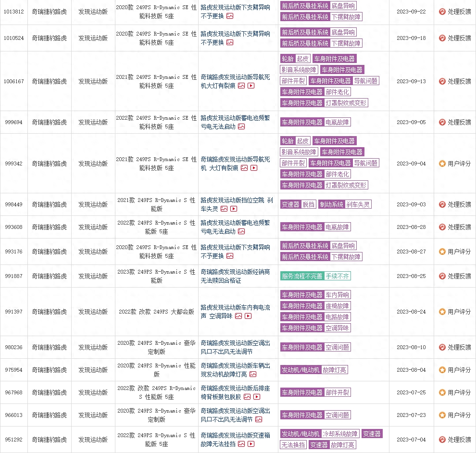Select complaint ID 1013812
This screenshot has width=476, height=453.
coord(13,12)
